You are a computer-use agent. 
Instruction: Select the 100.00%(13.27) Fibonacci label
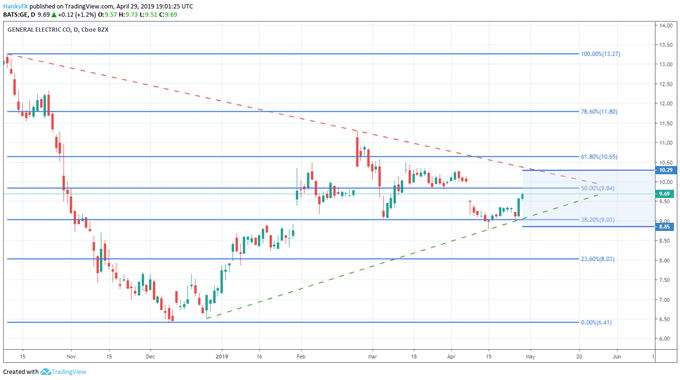click(x=600, y=54)
